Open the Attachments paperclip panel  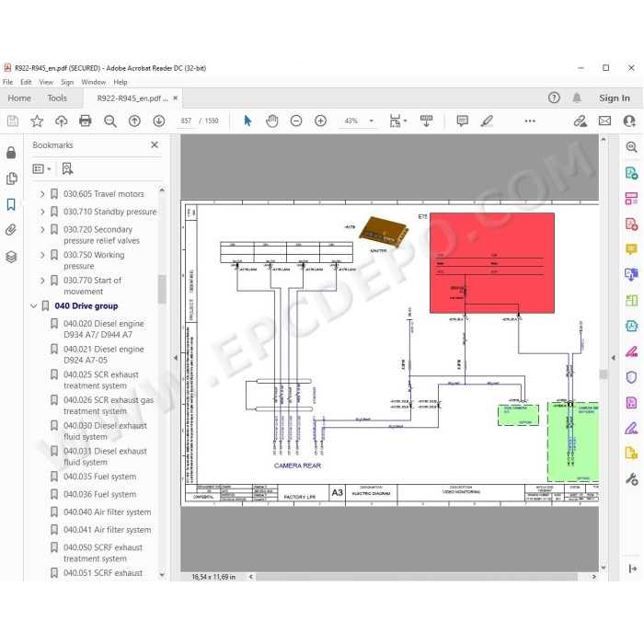coord(11,230)
